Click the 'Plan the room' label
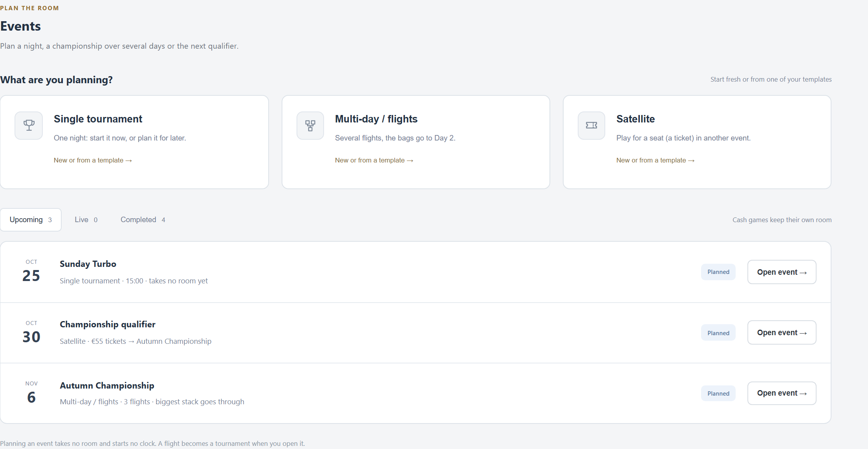This screenshot has width=868, height=449. pyautogui.click(x=29, y=8)
